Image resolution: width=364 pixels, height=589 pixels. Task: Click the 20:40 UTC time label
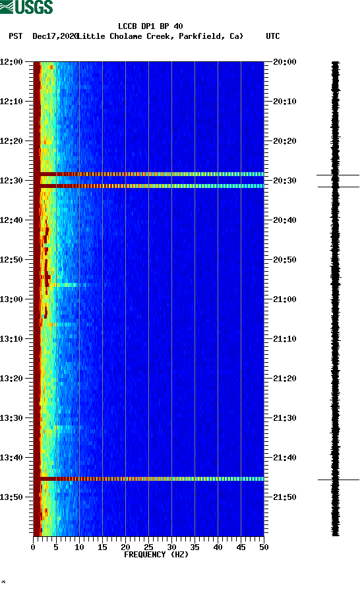(285, 220)
